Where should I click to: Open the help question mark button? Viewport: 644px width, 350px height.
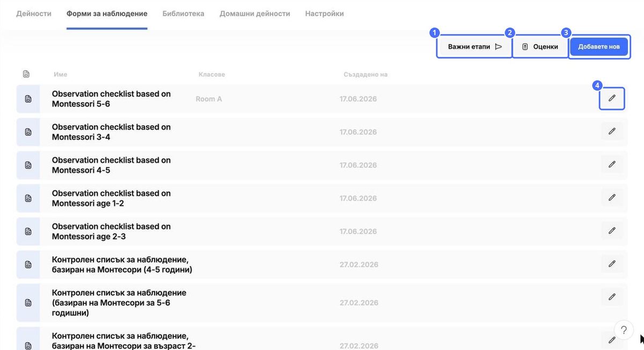click(624, 330)
